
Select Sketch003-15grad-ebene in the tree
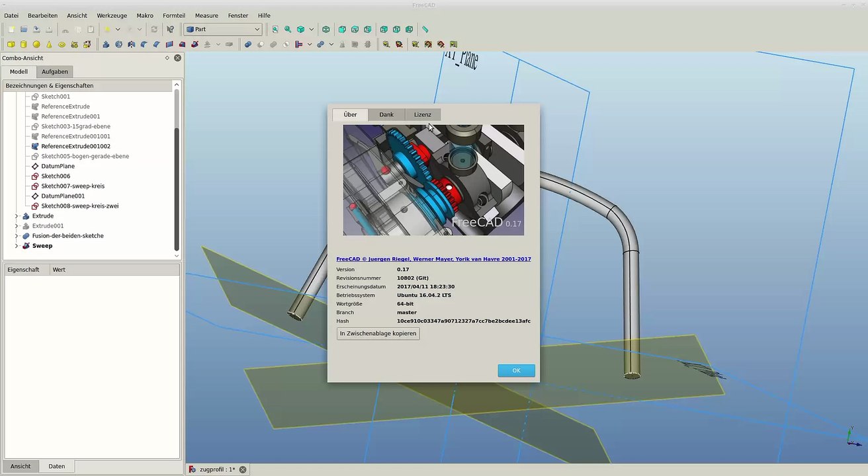[x=75, y=127]
